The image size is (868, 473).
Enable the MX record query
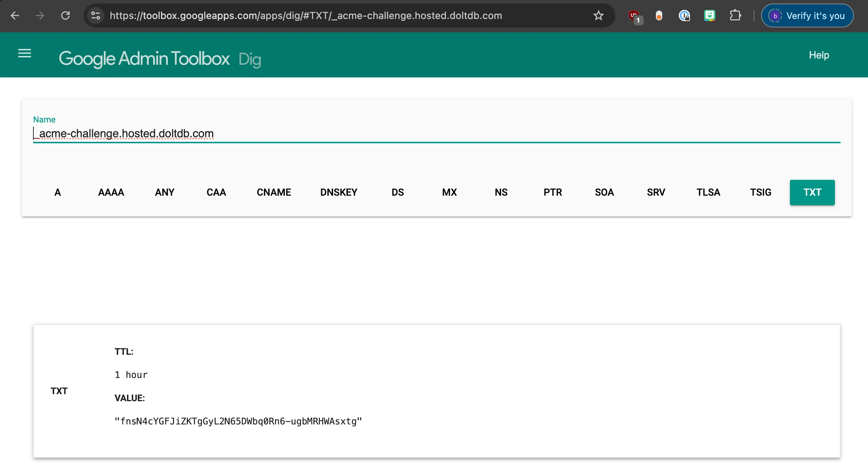(x=449, y=192)
